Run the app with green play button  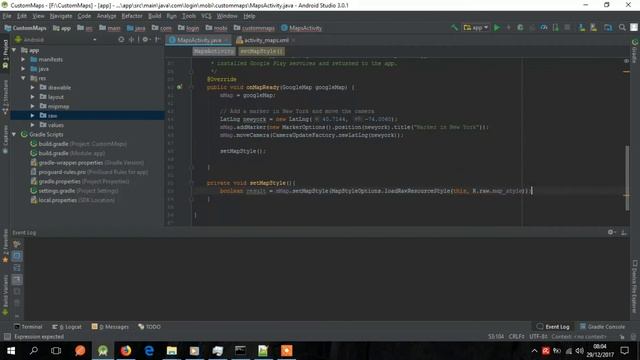click(x=497, y=28)
